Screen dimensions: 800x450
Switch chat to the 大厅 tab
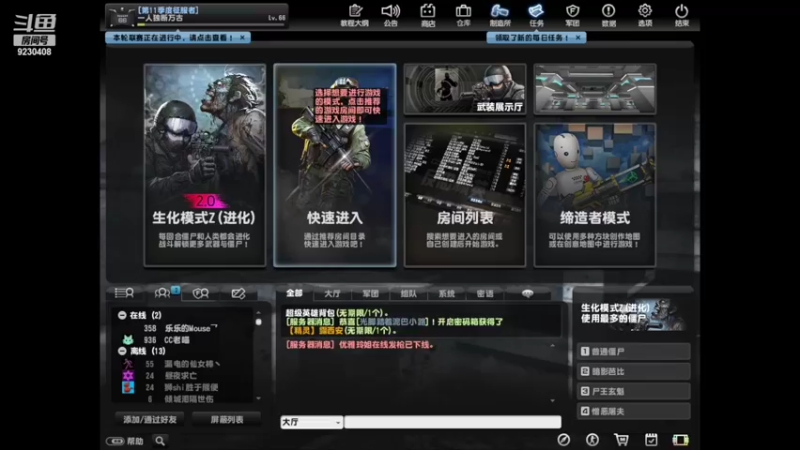[332, 293]
